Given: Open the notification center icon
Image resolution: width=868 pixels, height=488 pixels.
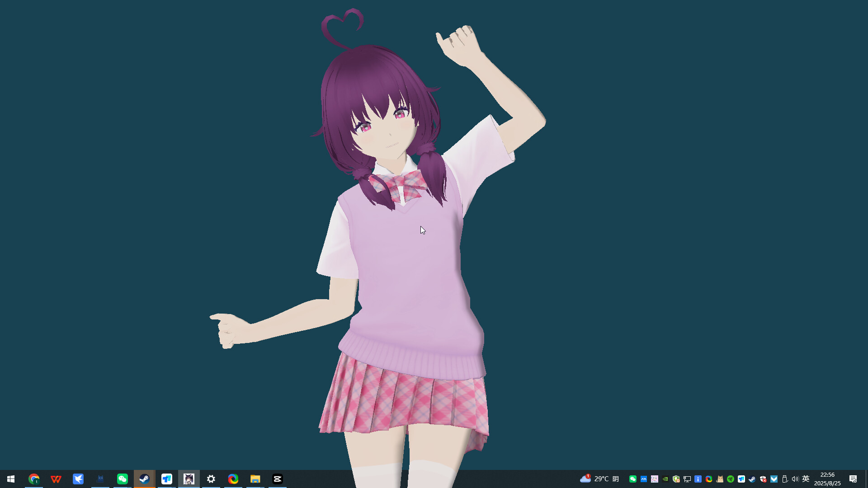Looking at the screenshot, I should click(853, 479).
